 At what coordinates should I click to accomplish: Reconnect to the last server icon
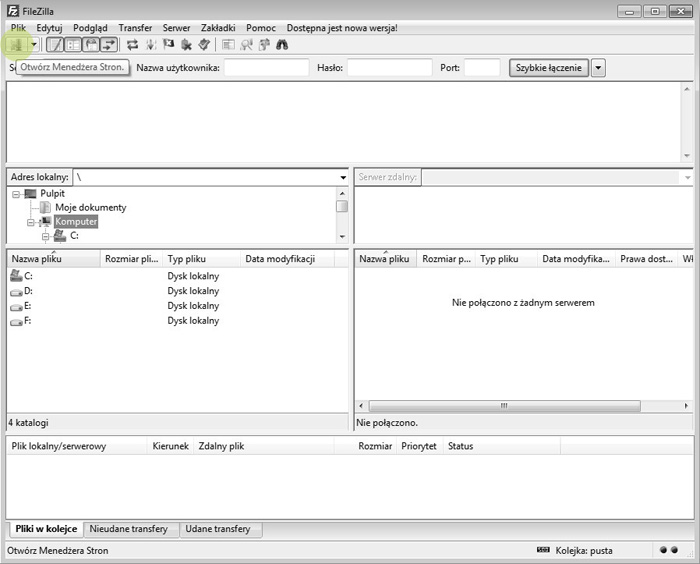(x=204, y=45)
